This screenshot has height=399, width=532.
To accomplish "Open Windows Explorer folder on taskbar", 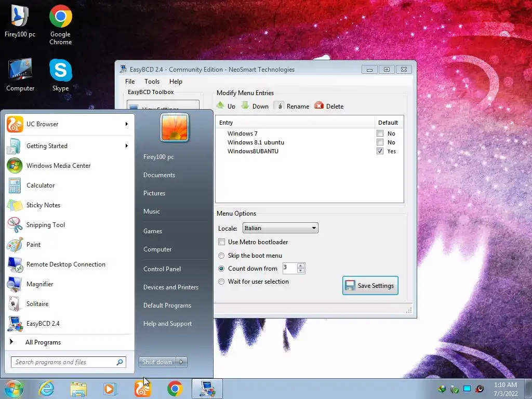I will [x=78, y=389].
